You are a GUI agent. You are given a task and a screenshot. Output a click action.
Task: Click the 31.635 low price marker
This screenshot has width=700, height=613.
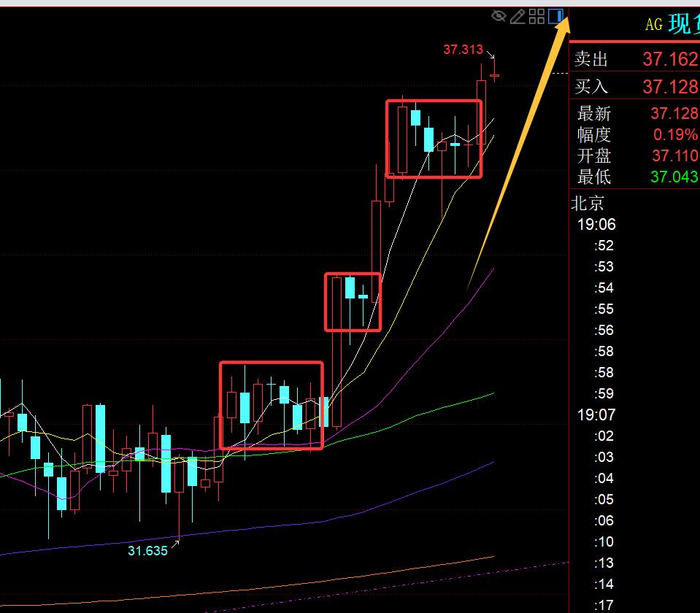pos(147,551)
